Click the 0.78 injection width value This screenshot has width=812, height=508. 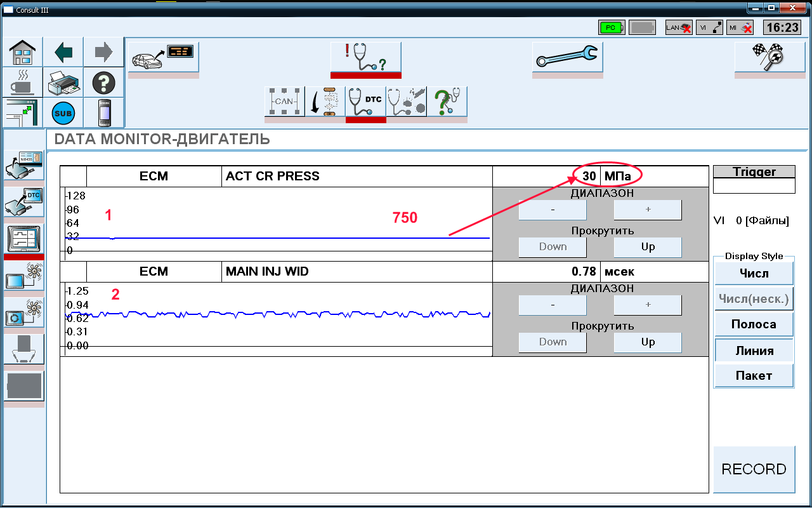coord(584,272)
